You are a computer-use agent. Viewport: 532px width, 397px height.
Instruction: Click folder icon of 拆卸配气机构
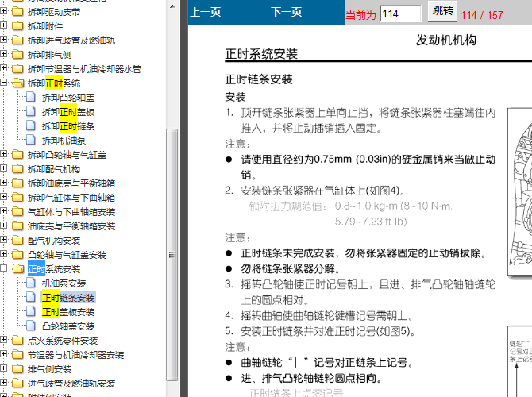(17, 168)
